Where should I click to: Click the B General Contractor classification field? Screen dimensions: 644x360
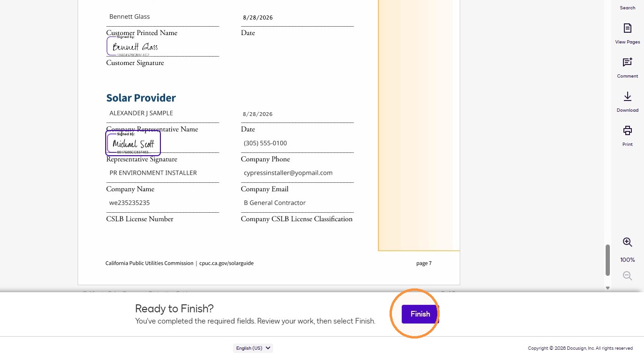pyautogui.click(x=275, y=203)
